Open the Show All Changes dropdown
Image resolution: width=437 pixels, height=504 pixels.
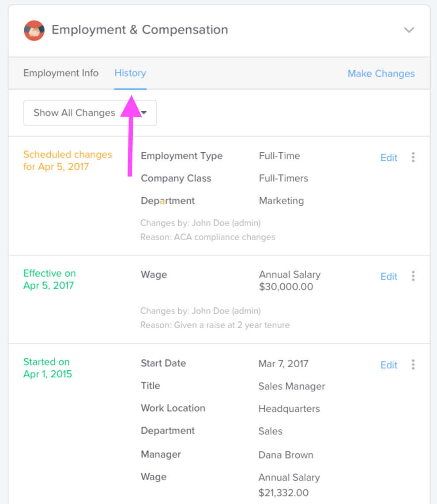point(90,113)
